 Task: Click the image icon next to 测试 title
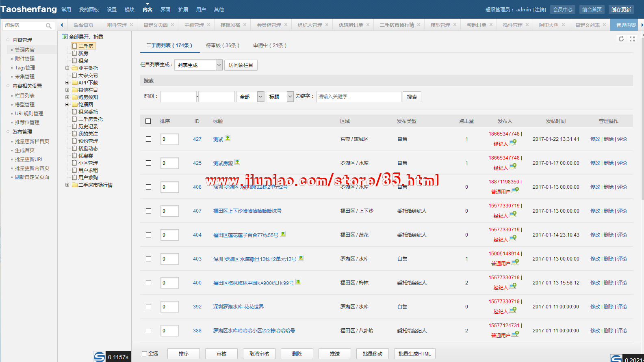pyautogui.click(x=228, y=138)
